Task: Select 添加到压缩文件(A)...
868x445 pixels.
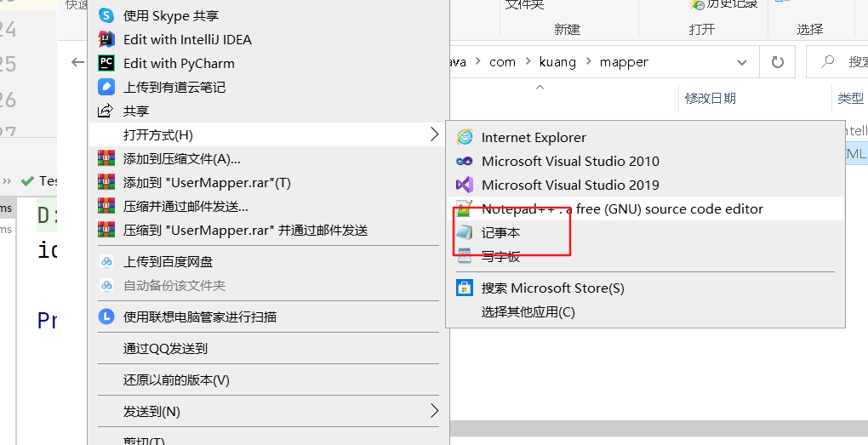Action: click(x=268, y=158)
